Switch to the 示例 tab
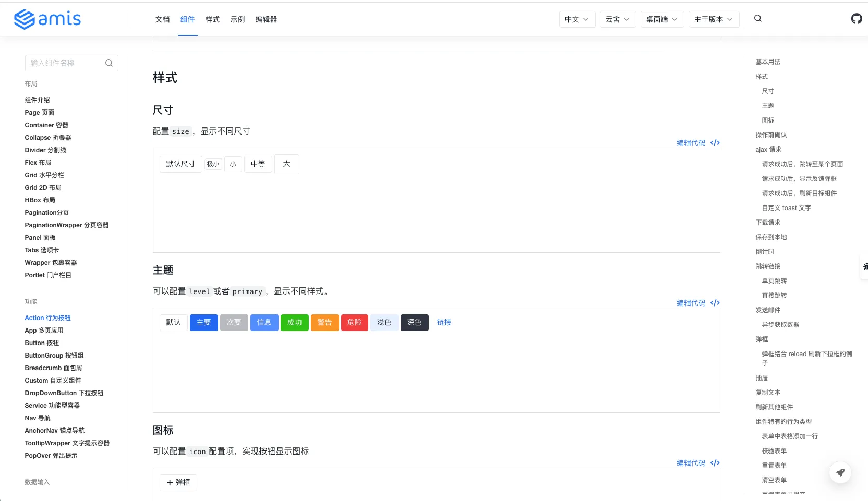The image size is (868, 501). point(237,19)
